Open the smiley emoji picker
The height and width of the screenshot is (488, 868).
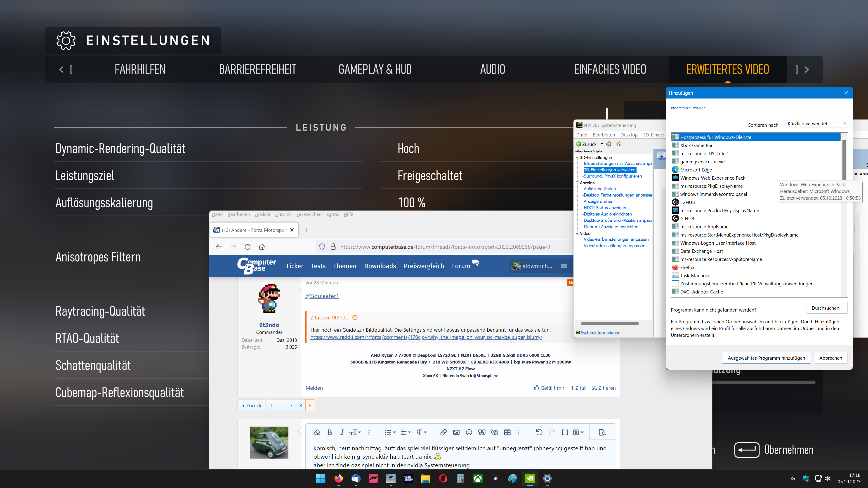[x=469, y=432]
